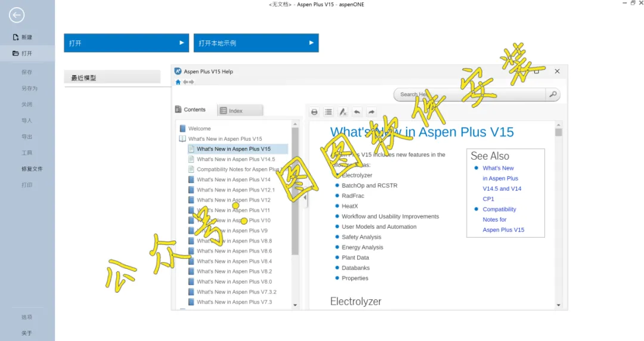
Task: Click the HeatX bullet text
Action: tap(349, 206)
